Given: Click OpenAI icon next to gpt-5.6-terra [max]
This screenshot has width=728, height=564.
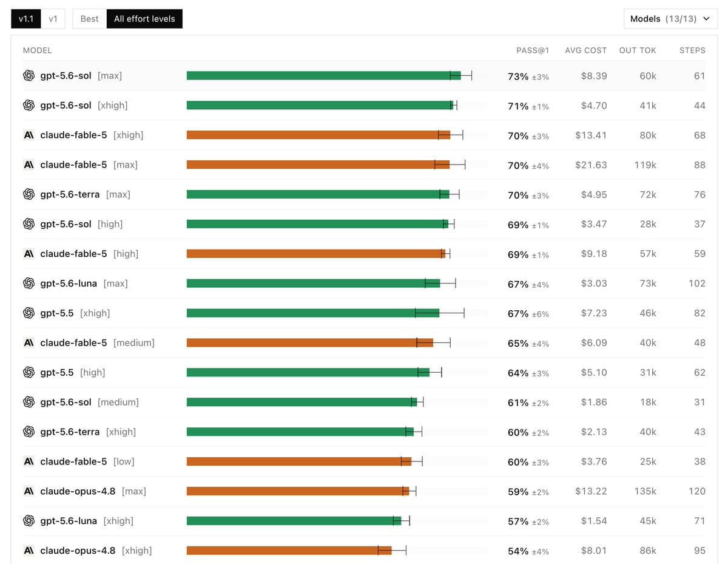Looking at the screenshot, I should click(29, 194).
